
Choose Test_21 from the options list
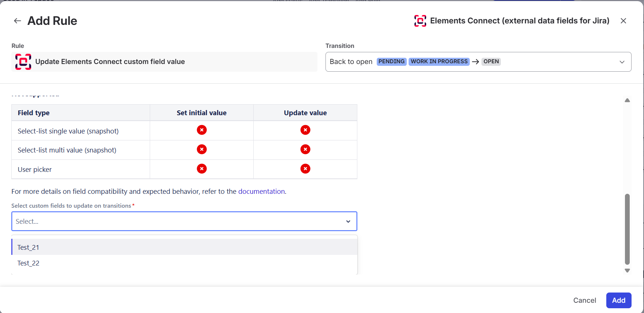click(x=185, y=247)
